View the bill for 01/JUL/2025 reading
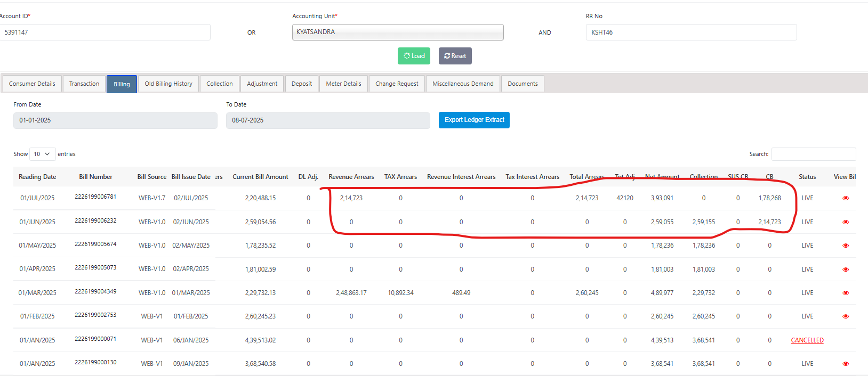868x376 pixels. click(845, 198)
